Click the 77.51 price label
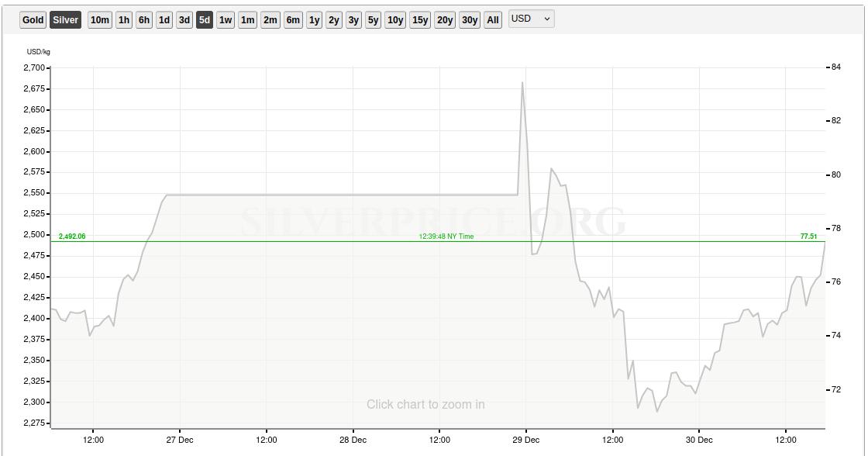This screenshot has width=868, height=456. coord(809,237)
